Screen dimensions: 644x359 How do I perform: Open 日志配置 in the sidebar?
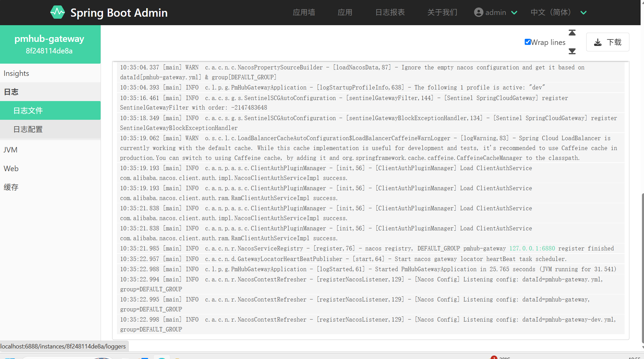pyautogui.click(x=50, y=129)
